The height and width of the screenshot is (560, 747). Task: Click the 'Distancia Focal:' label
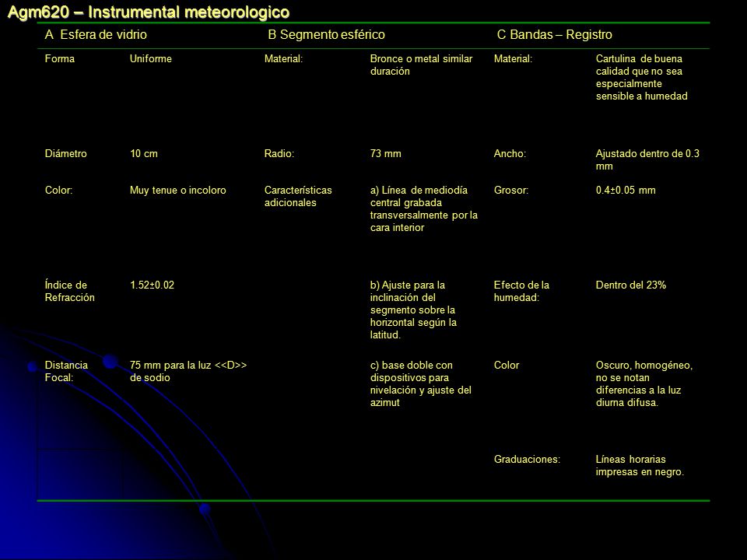[x=66, y=371]
